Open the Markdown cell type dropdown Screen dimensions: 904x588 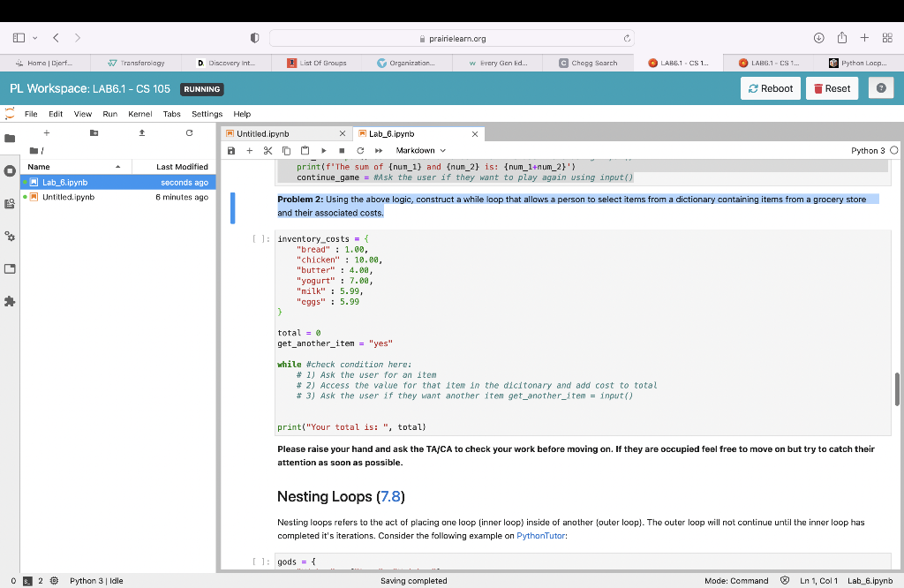click(419, 151)
